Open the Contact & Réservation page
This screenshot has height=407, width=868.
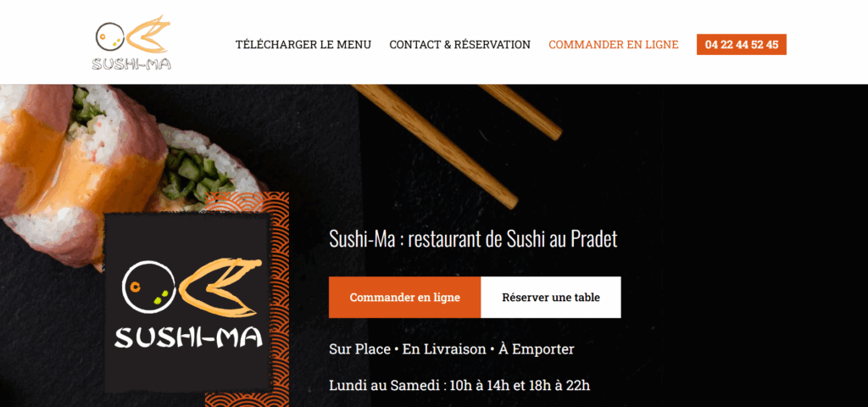(459, 44)
